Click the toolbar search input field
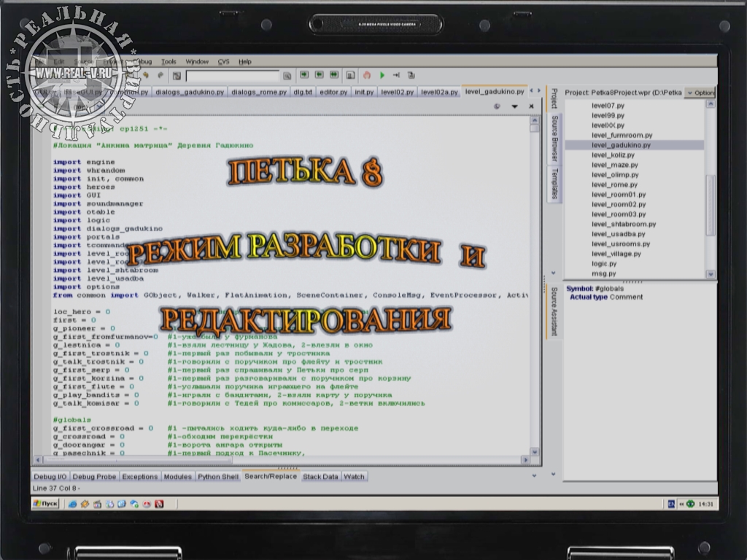Image resolution: width=747 pixels, height=560 pixels. click(232, 75)
